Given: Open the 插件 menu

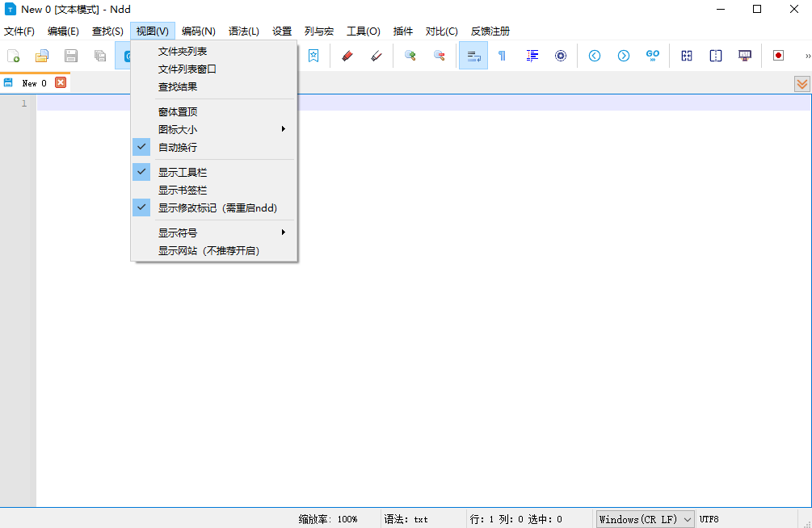Looking at the screenshot, I should (x=403, y=31).
